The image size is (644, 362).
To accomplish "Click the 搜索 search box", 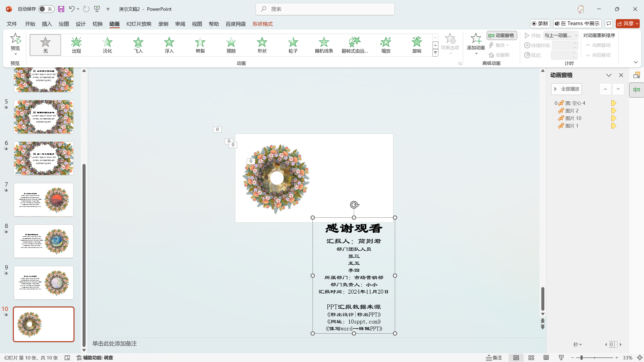I will pos(325,9).
